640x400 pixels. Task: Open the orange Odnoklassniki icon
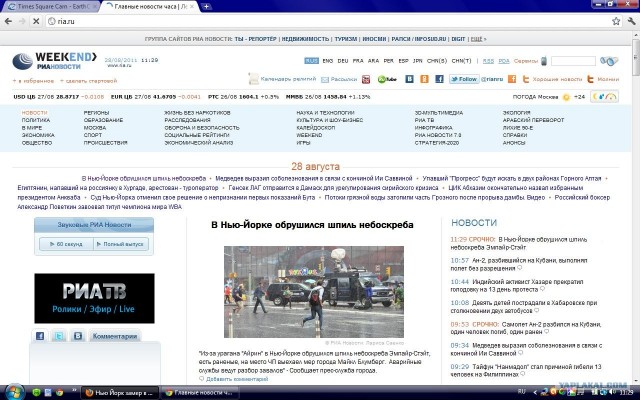pyautogui.click(x=424, y=79)
